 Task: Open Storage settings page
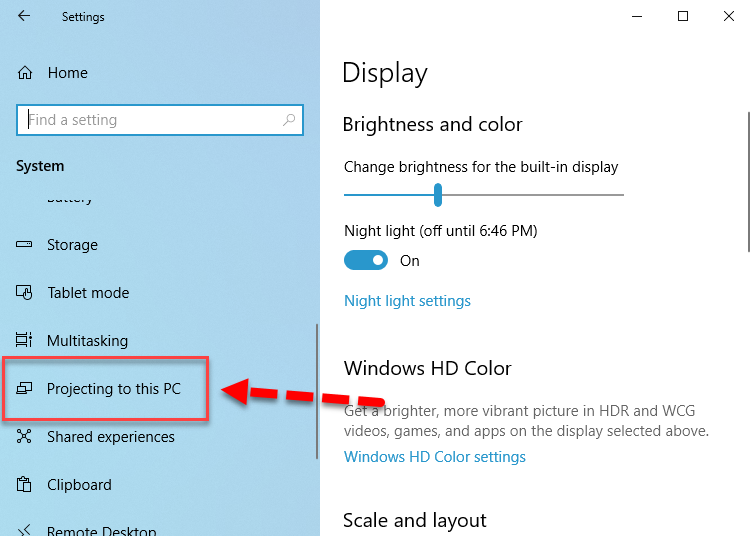[72, 245]
